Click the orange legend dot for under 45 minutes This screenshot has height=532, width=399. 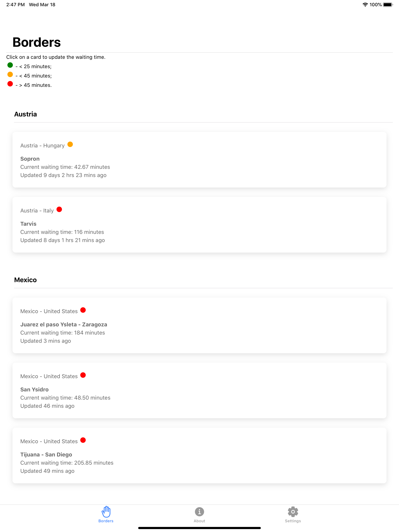pyautogui.click(x=10, y=74)
